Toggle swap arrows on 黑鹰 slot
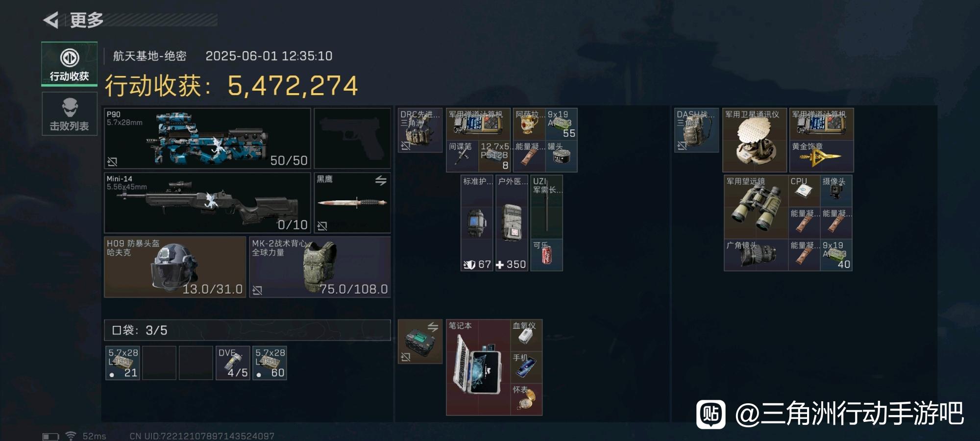 (x=381, y=180)
